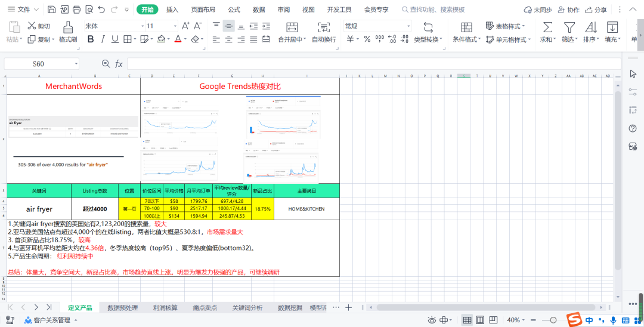Click the zoom magnifier next to fx

pos(106,64)
